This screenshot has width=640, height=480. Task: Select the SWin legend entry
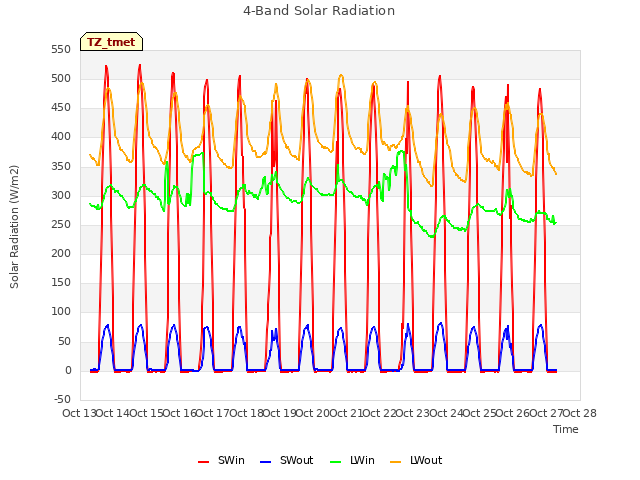click(x=221, y=460)
